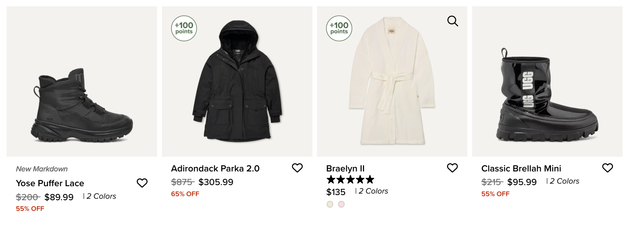This screenshot has width=644, height=226.
Task: Add Adirondack Parka 2.0 to wishlist
Action: [x=297, y=168]
